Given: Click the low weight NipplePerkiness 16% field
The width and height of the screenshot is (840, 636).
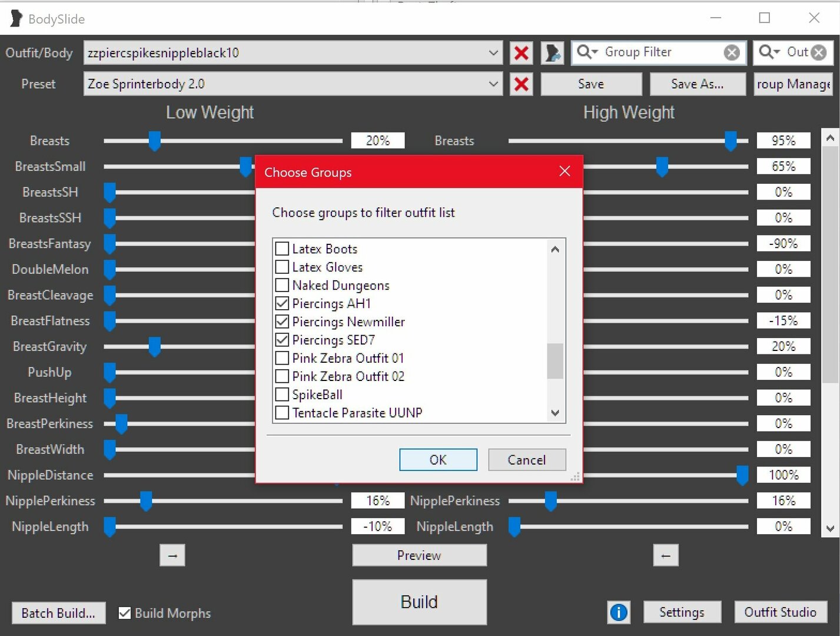Looking at the screenshot, I should click(378, 501).
